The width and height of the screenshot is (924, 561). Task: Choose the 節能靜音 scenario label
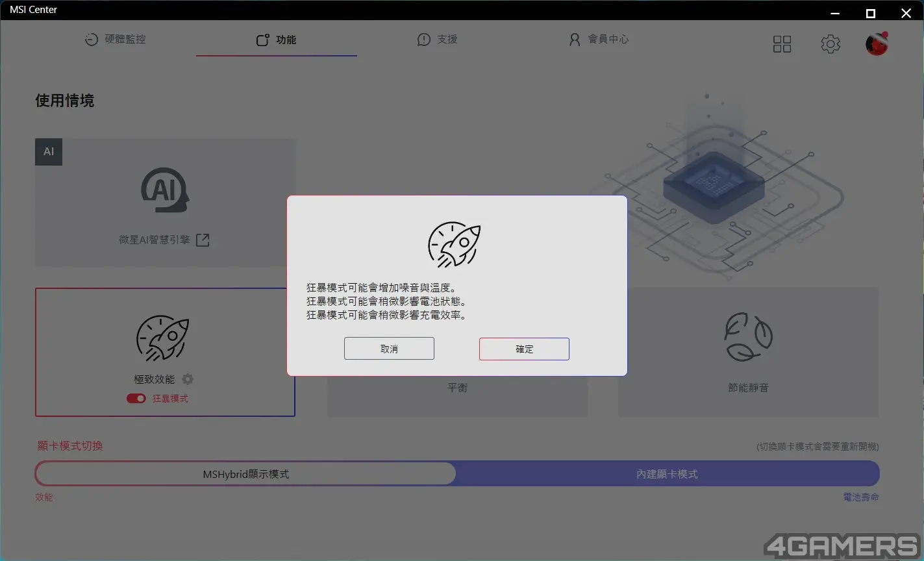click(x=748, y=388)
